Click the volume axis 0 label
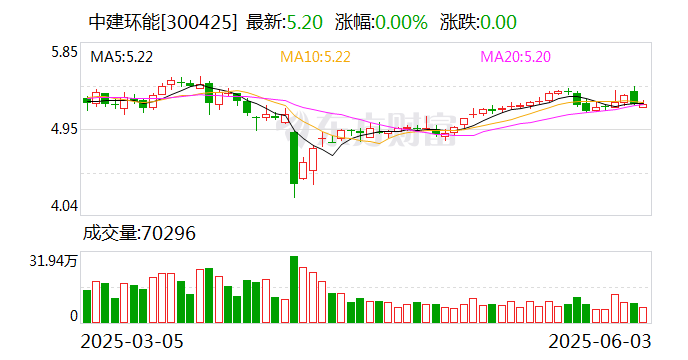 pos(74,316)
